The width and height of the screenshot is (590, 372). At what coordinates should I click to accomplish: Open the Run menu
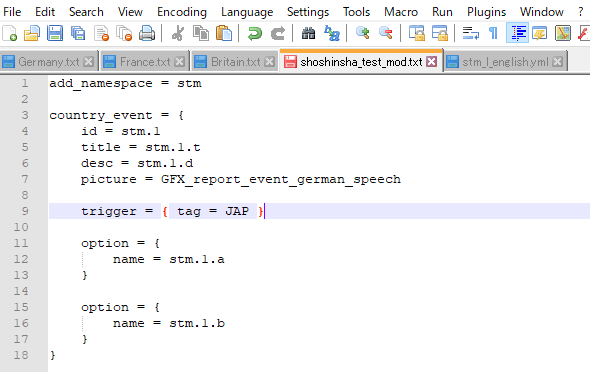[x=442, y=12]
